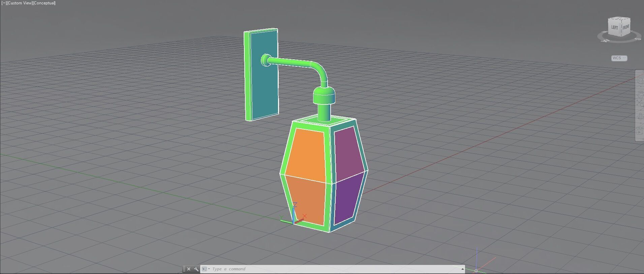Viewport: 644px width, 274px height.
Task: Expand command history with the up arrow
Action: tap(462, 269)
